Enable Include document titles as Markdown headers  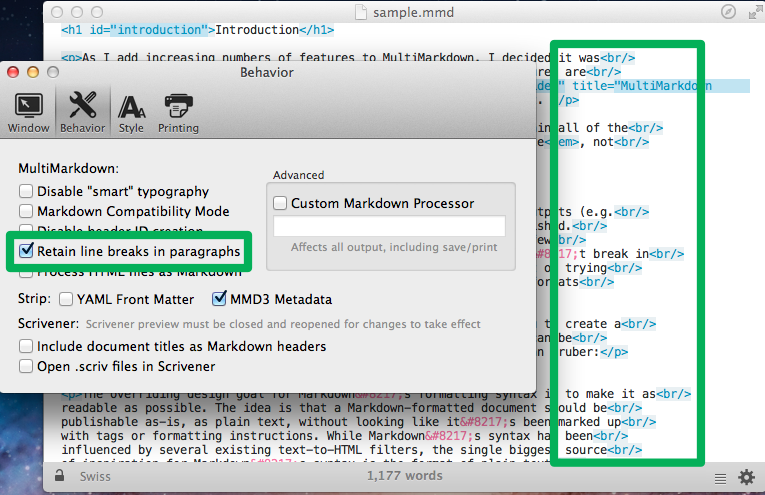pyautogui.click(x=26, y=346)
